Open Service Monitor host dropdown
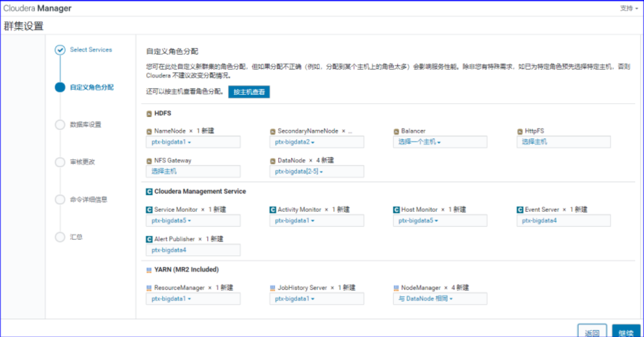644x337 pixels. pyautogui.click(x=193, y=220)
